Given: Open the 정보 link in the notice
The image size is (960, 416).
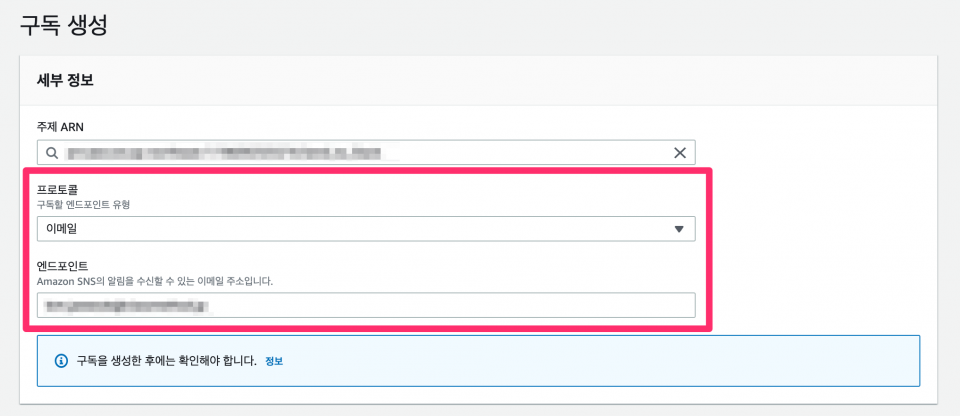Looking at the screenshot, I should pos(274,361).
